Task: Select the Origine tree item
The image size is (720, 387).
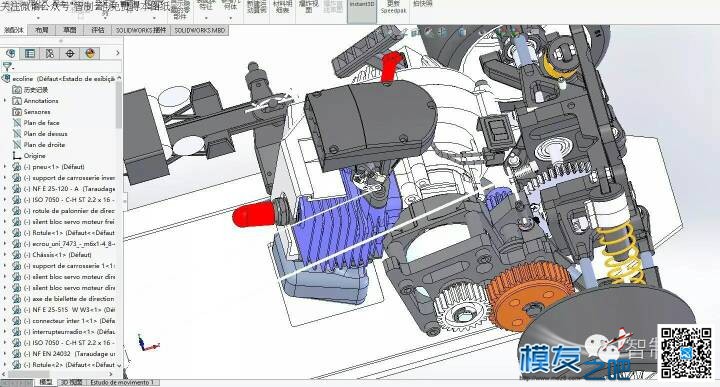Action: tap(34, 156)
